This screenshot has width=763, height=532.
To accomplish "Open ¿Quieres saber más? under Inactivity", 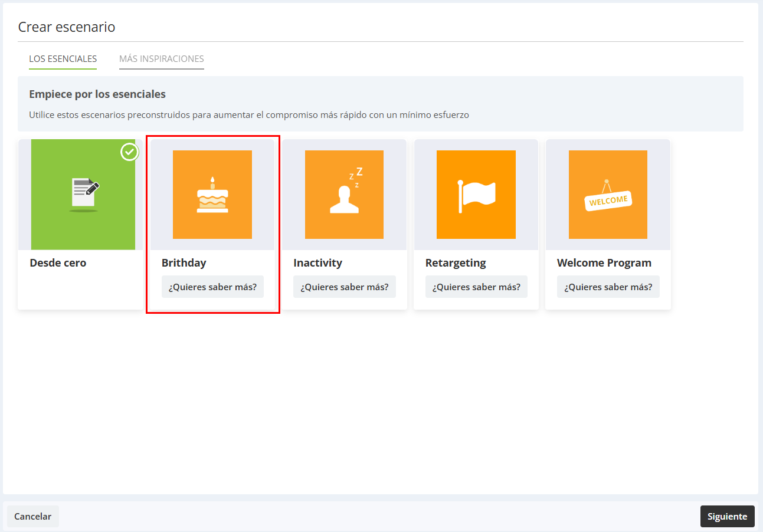I will [345, 287].
